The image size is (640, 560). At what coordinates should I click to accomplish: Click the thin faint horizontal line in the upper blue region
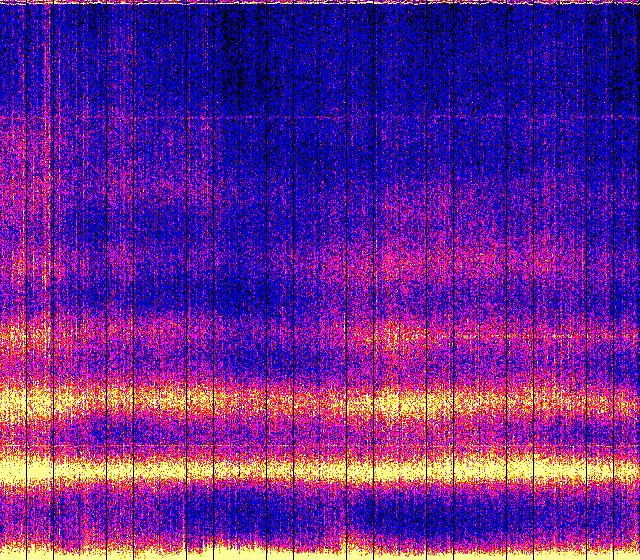[x=320, y=119]
